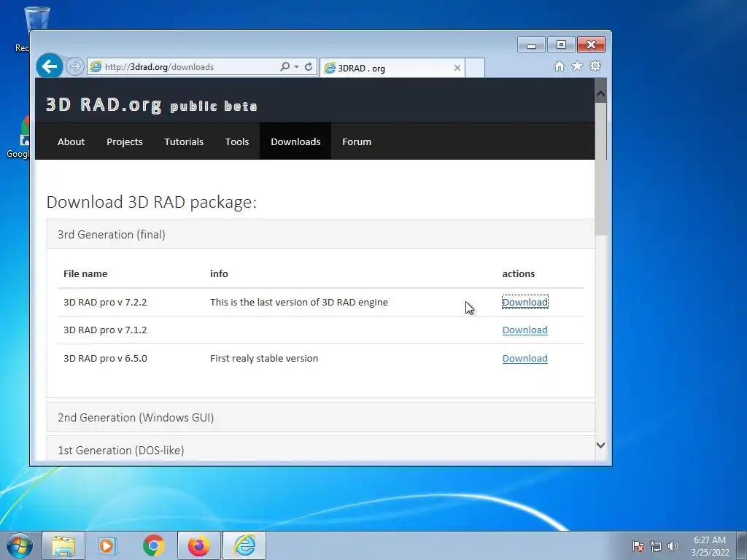Image resolution: width=747 pixels, height=560 pixels.
Task: Click the 'Download 3D RAD package:' heading
Action: click(152, 202)
